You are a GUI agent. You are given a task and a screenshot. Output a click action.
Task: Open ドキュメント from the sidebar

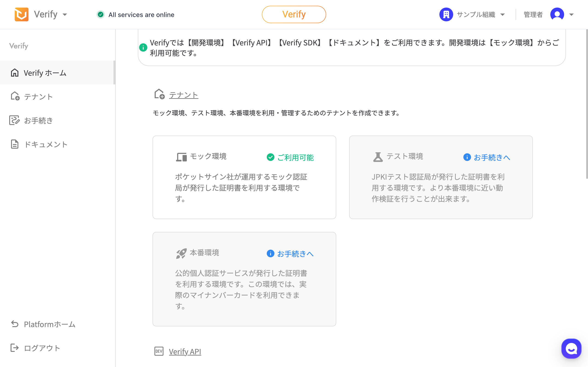[46, 144]
